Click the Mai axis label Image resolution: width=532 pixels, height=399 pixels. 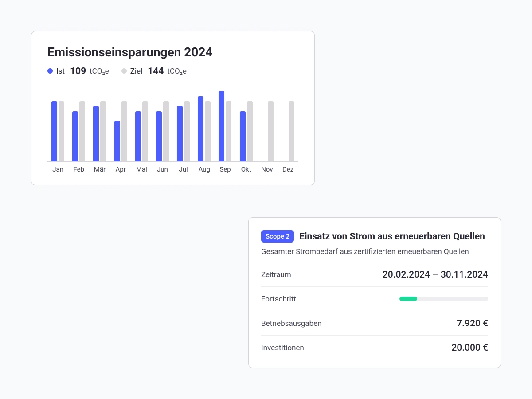(141, 169)
